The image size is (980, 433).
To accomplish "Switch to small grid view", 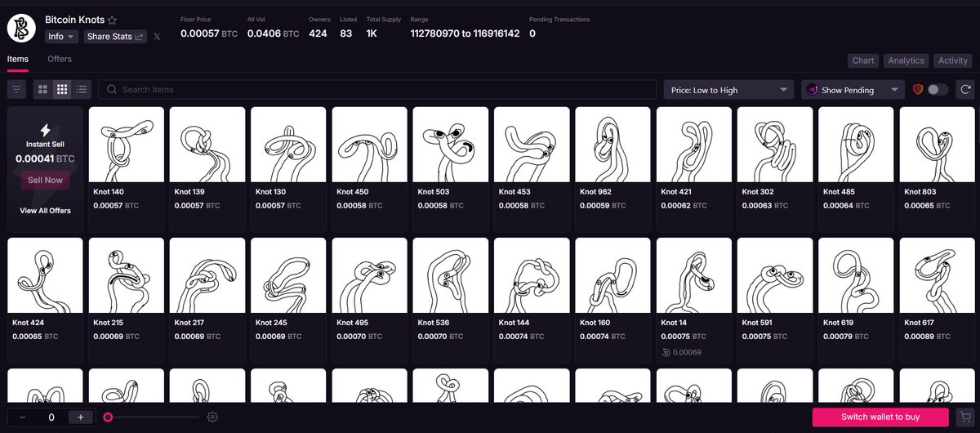I will (62, 89).
